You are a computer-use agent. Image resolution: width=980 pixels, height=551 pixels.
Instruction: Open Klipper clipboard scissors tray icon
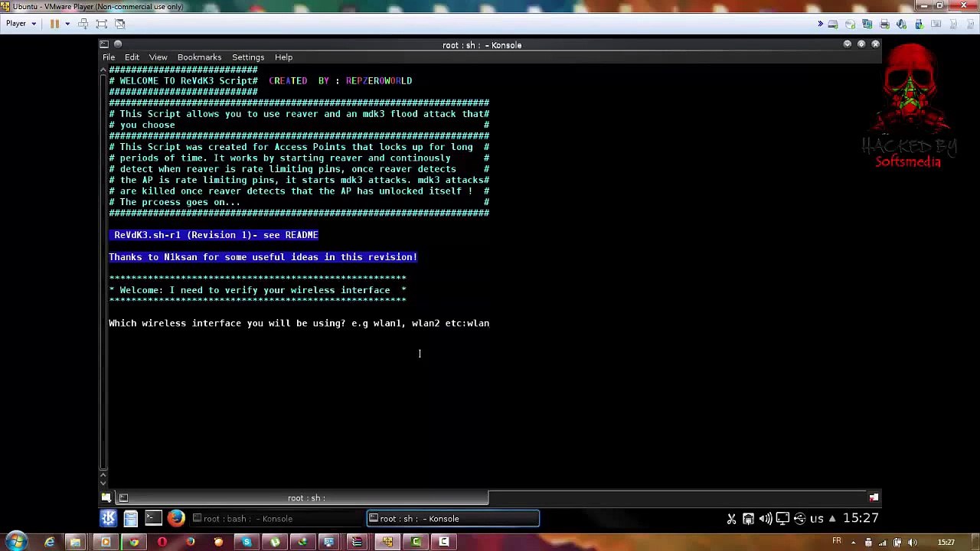[x=731, y=519]
